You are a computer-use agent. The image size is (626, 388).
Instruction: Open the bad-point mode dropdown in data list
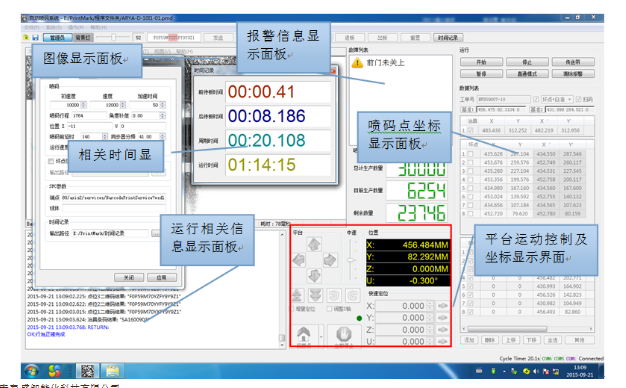pyautogui.click(x=557, y=99)
